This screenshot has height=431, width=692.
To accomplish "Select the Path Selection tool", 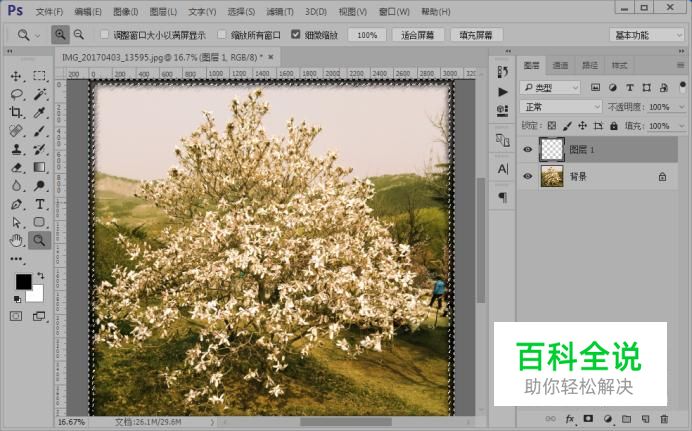I will coord(16,222).
